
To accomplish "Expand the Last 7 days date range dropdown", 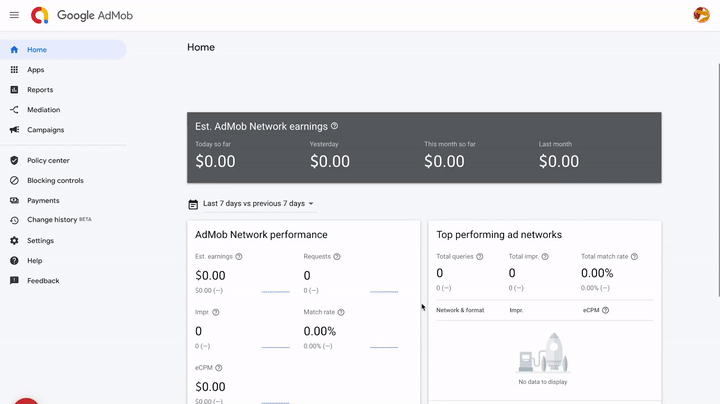I will point(259,203).
